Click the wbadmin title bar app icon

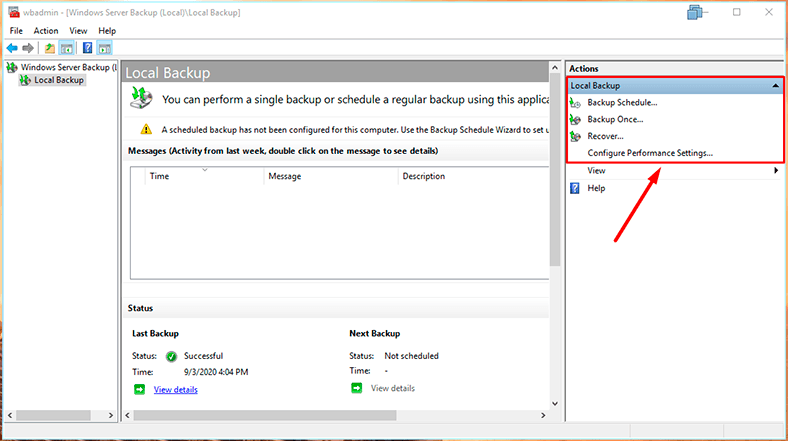pyautogui.click(x=14, y=12)
